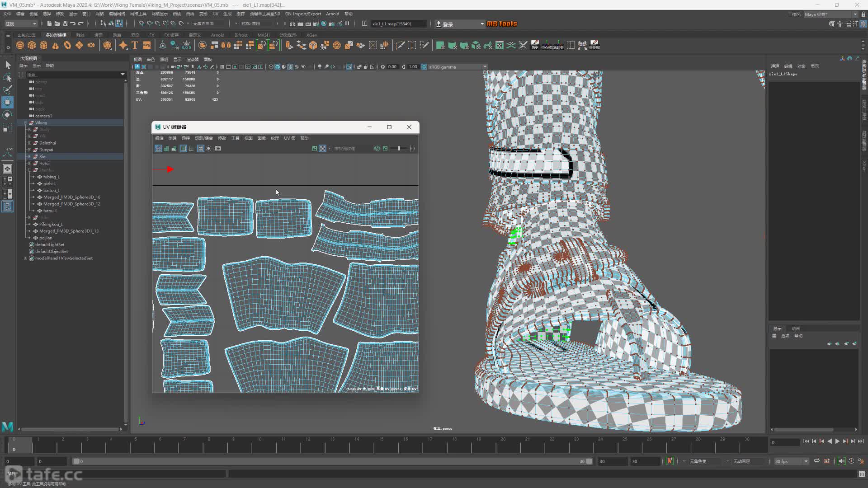868x488 pixels.
Task: Toggle wireframe display in UV editor toolbar
Action: 158,148
